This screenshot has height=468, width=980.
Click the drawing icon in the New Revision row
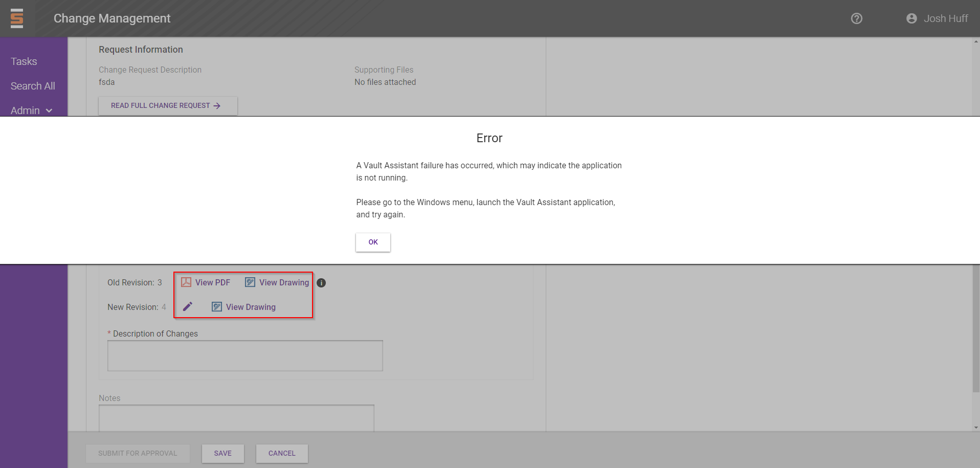click(217, 307)
